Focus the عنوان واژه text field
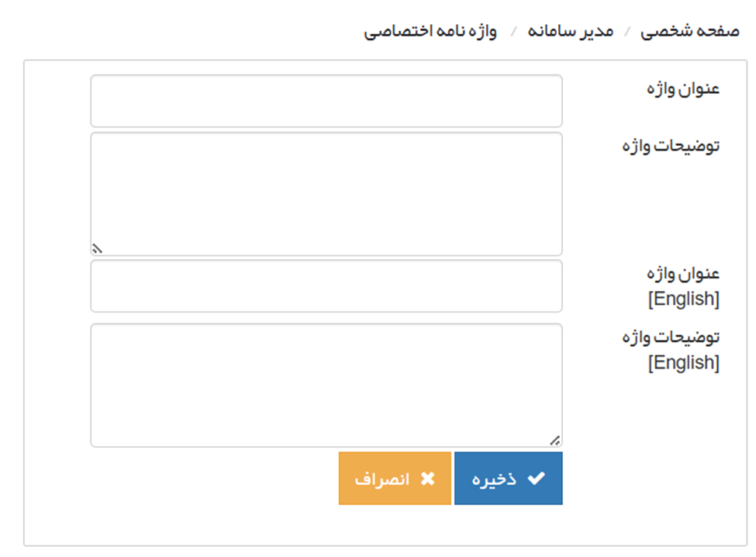 coord(326,101)
